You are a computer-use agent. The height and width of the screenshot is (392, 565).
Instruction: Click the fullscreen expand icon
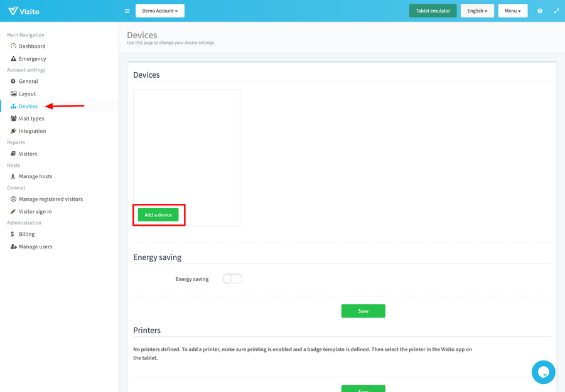coord(556,11)
